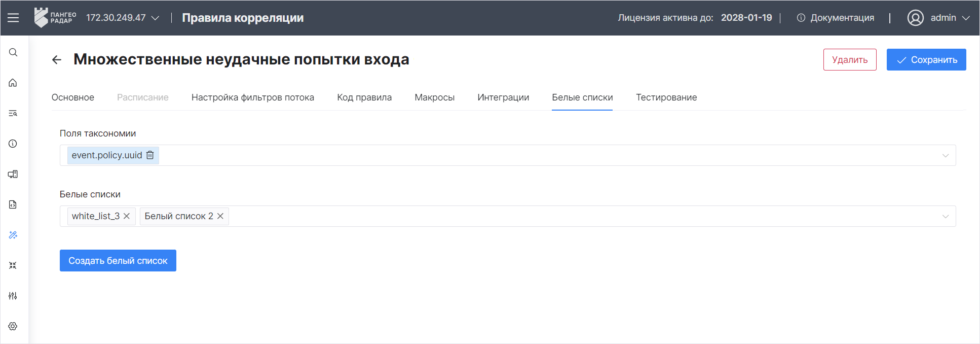The height and width of the screenshot is (344, 980).
Task: Open the Документация link
Action: pos(836,18)
